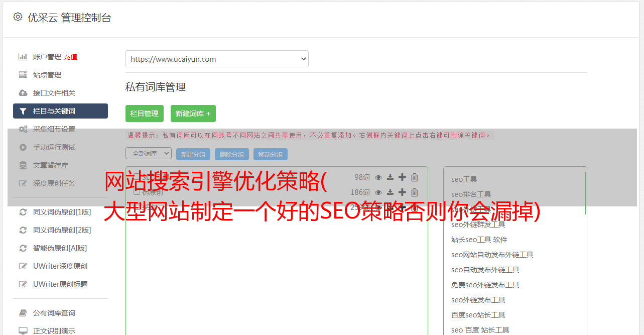Open UWriter原创标题 in the sidebar
This screenshot has width=644, height=335.
[60, 284]
